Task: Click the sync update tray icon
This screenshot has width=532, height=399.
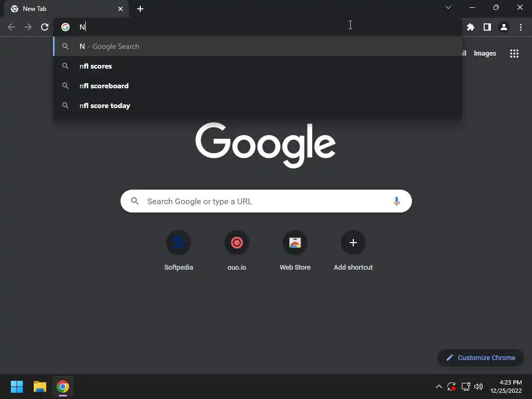Action: (x=451, y=387)
